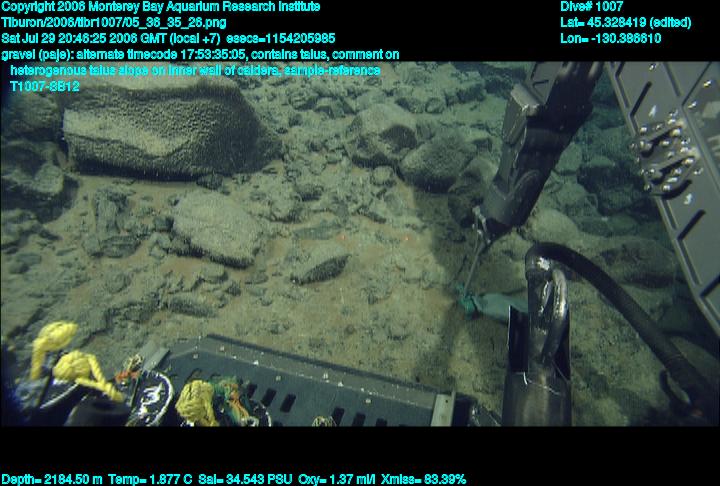Select the 'Sal= 34.543 PSU' reading
The height and width of the screenshot is (486, 720).
pos(245,480)
